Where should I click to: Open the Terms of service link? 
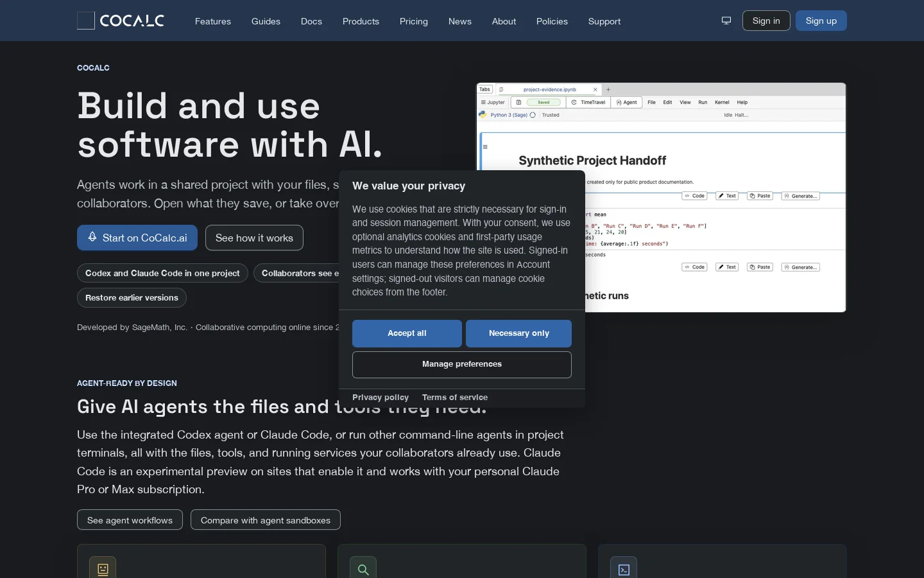click(455, 398)
